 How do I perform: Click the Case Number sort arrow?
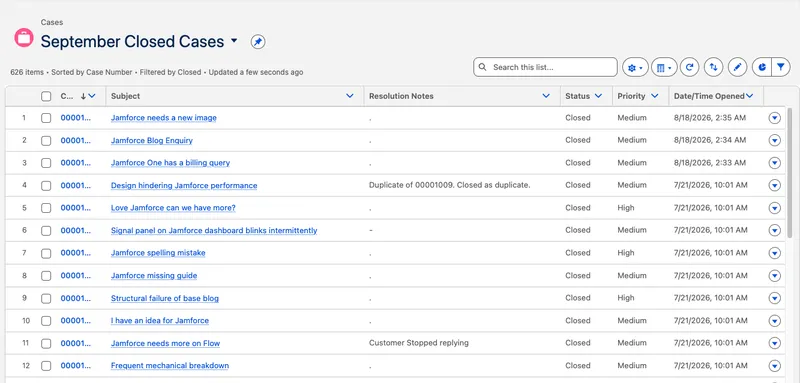pos(83,96)
